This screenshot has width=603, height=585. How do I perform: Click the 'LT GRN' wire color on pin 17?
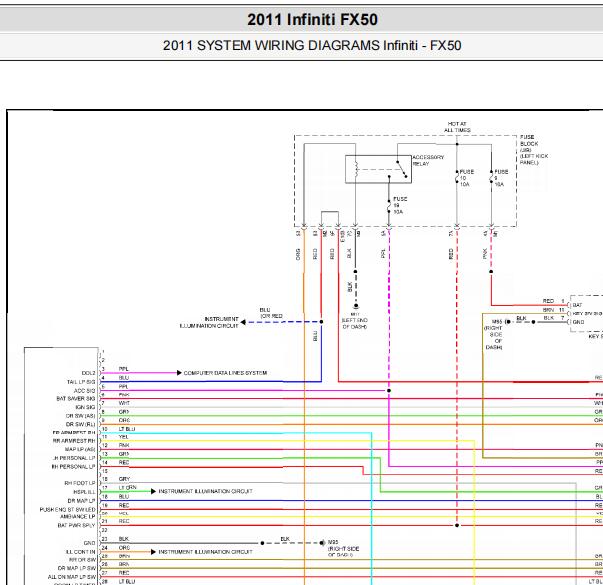coord(127,487)
